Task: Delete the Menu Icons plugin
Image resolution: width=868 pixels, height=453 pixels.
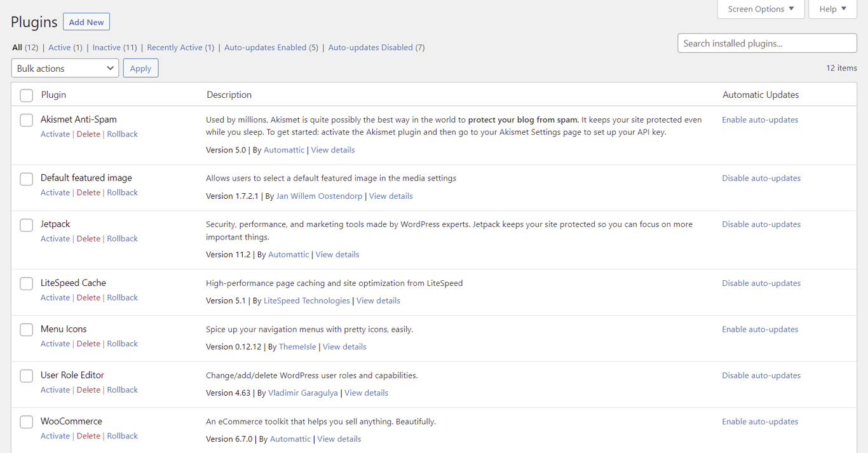Action: point(88,344)
